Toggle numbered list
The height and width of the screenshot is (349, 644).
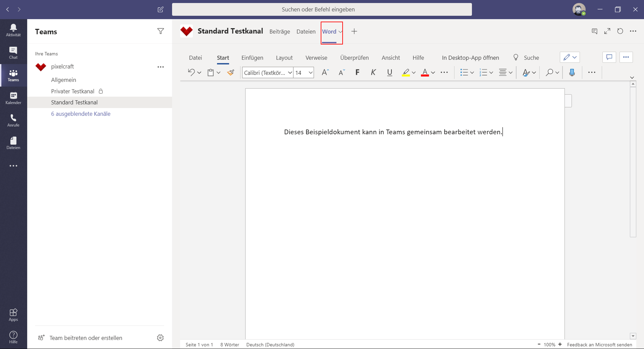click(483, 73)
